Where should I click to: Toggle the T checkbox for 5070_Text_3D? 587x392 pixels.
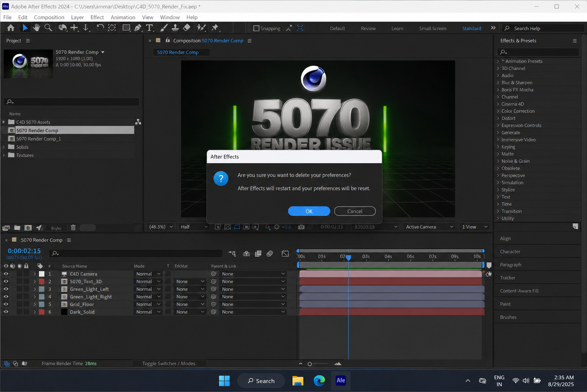click(168, 281)
